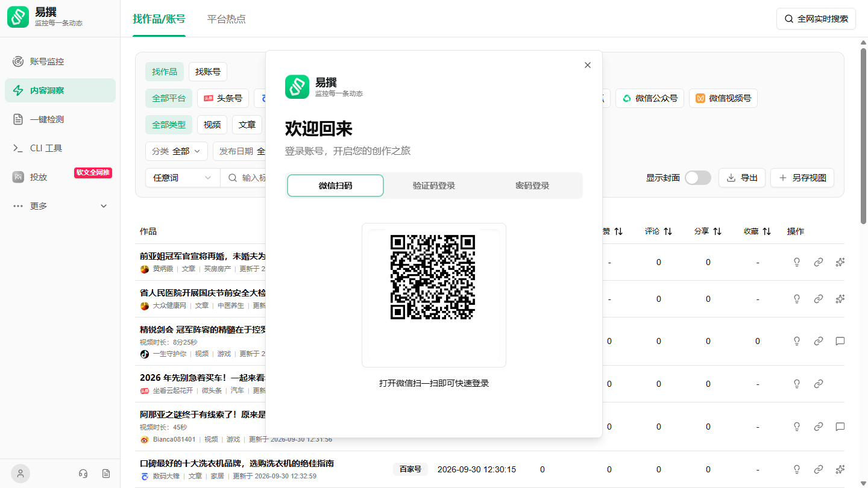Close the login dialog
Image resolution: width=868 pixels, height=488 pixels.
[588, 65]
